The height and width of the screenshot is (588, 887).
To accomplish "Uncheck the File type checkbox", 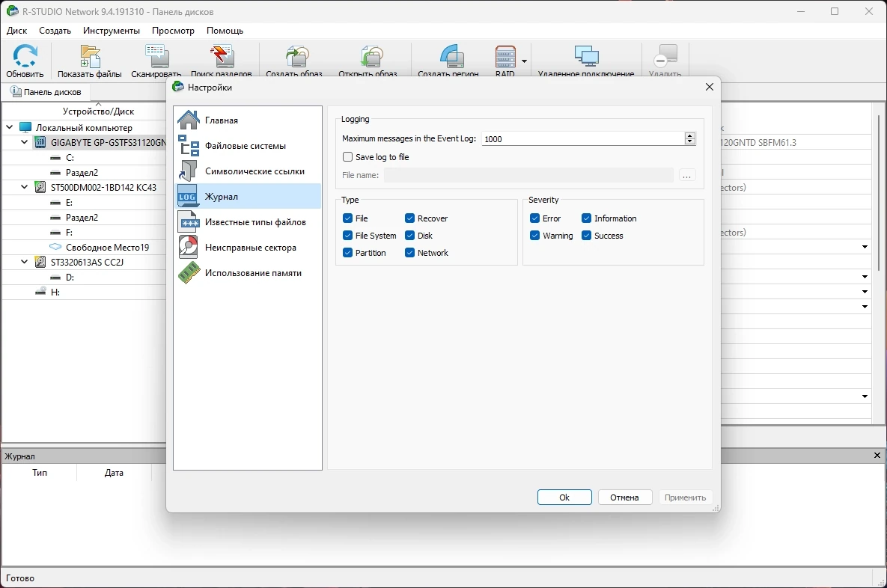I will click(347, 218).
